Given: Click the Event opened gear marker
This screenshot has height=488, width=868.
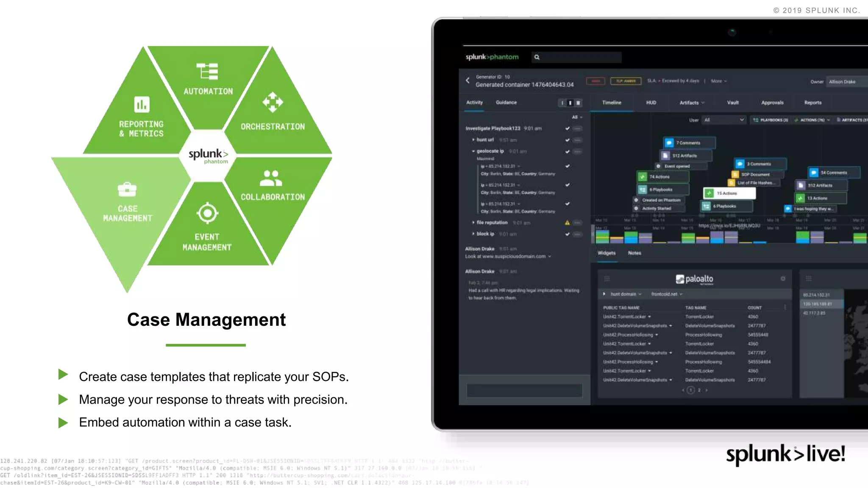Looking at the screenshot, I should pos(658,166).
